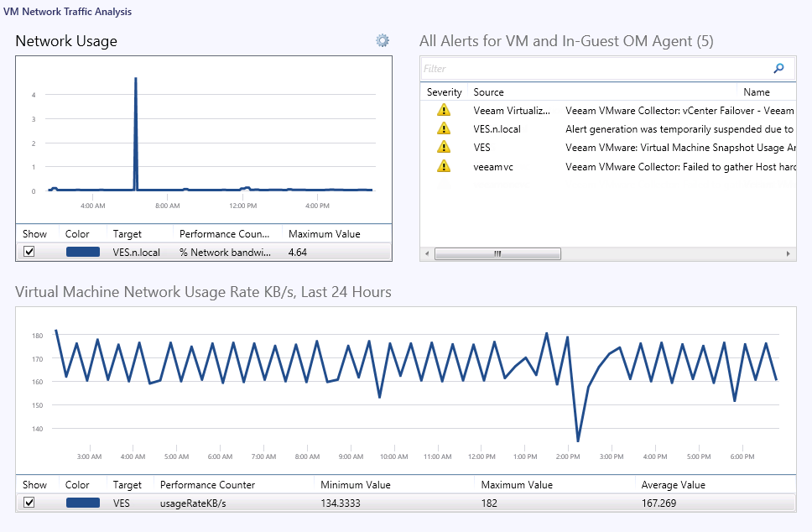This screenshot has width=812, height=532.
Task: Toggle Show checkbox for VES usageRateKB/s
Action: 29,503
